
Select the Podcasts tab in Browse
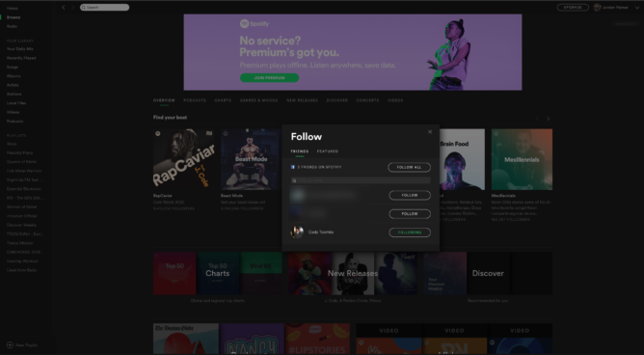[195, 100]
